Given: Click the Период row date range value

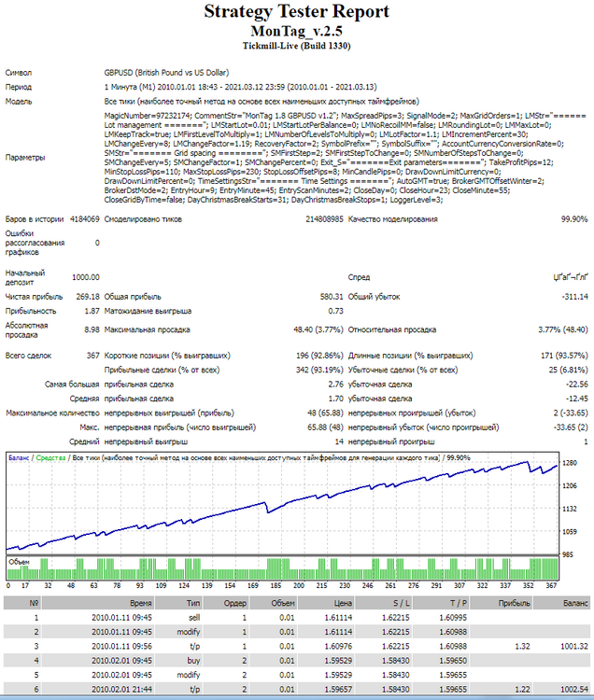Looking at the screenshot, I should point(241,87).
